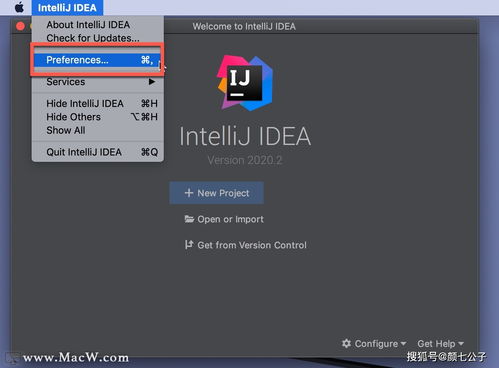
Task: Open the Apple menu
Action: point(19,7)
